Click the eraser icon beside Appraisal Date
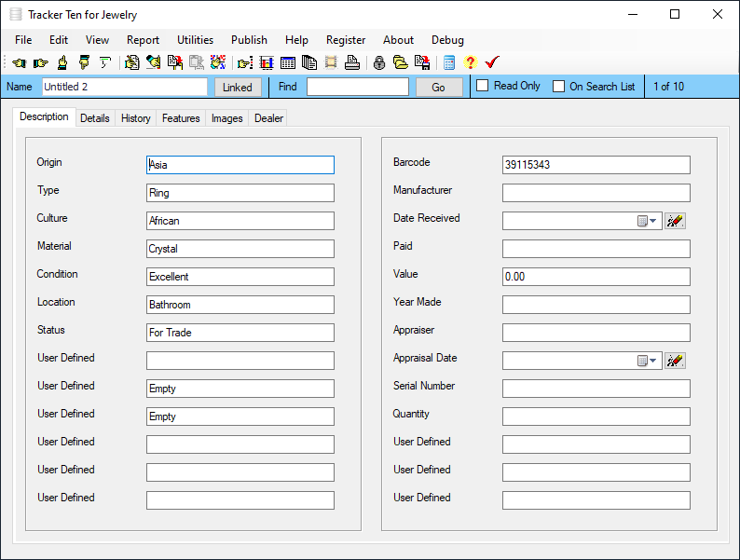Image resolution: width=740 pixels, height=560 pixels. [675, 361]
